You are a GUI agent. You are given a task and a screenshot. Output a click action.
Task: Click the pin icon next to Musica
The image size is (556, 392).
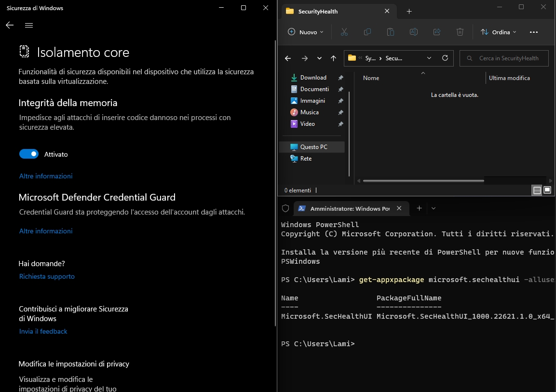(340, 112)
